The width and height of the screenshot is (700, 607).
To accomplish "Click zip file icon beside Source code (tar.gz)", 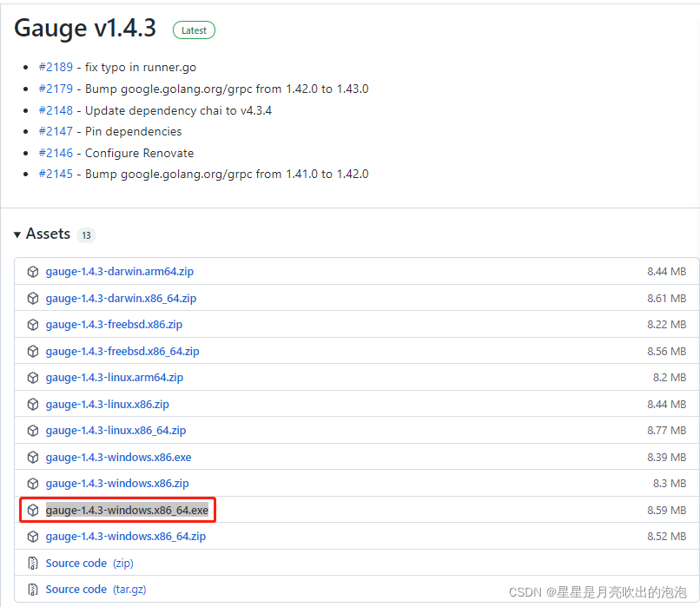I will pyautogui.click(x=33, y=590).
